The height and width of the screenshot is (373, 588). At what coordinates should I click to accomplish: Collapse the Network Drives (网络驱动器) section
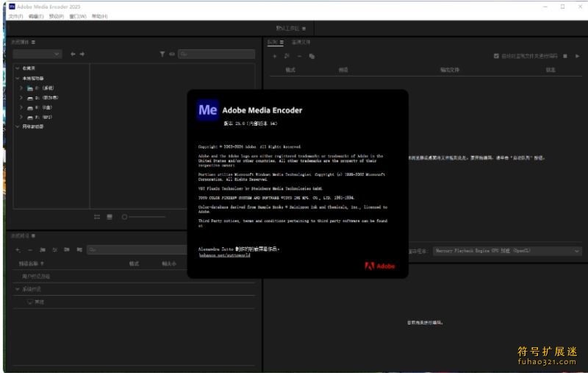(x=17, y=127)
